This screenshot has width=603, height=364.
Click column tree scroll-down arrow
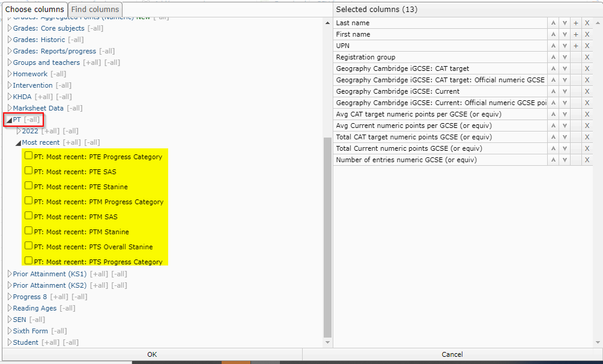328,342
